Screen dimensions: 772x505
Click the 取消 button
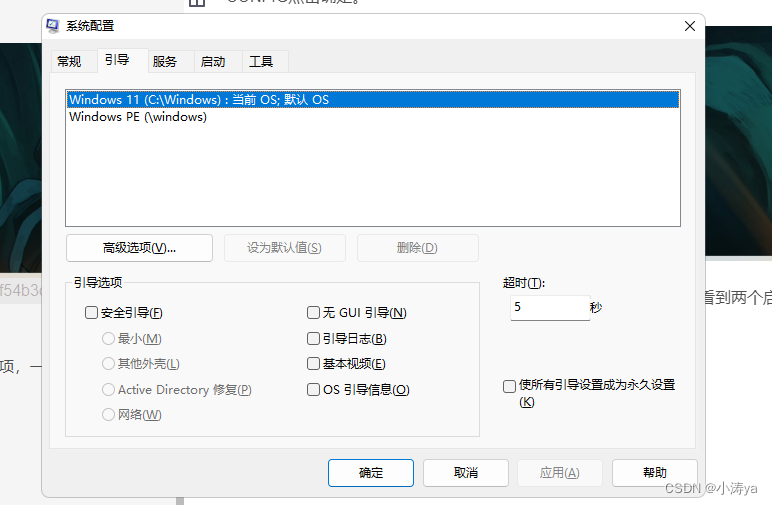tap(466, 473)
